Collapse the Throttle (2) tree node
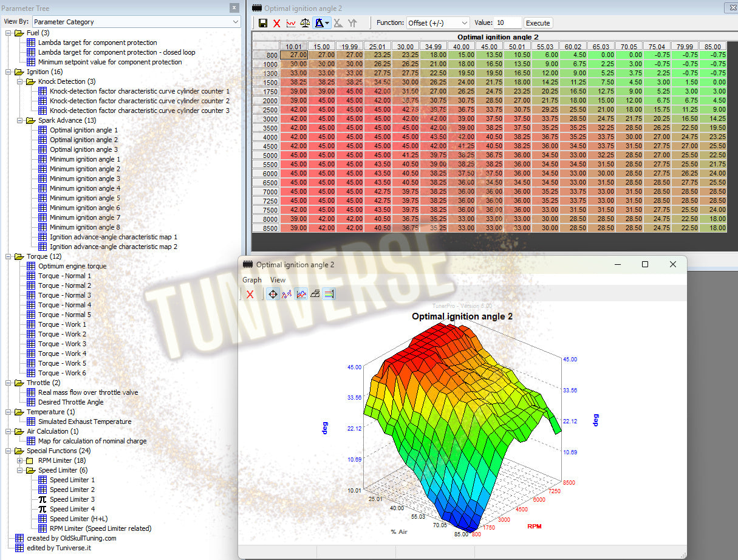Screen dimensions: 738x560 pyautogui.click(x=8, y=383)
